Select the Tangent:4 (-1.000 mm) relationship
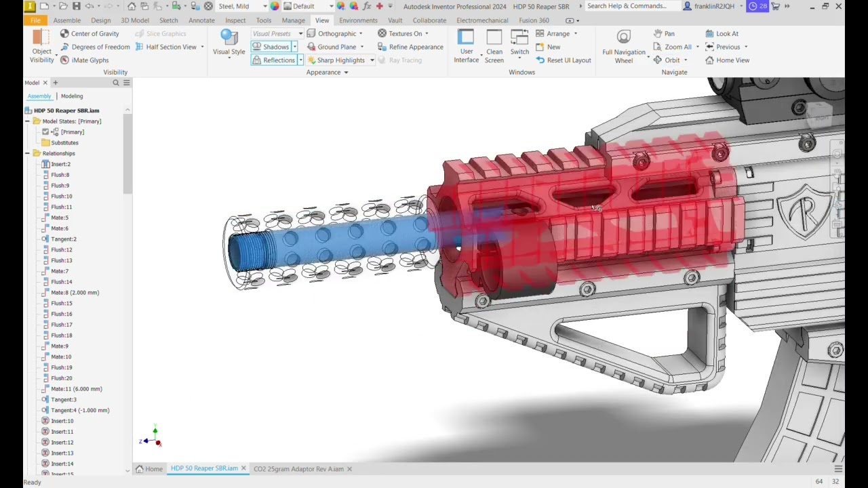This screenshot has height=488, width=868. (x=75, y=411)
